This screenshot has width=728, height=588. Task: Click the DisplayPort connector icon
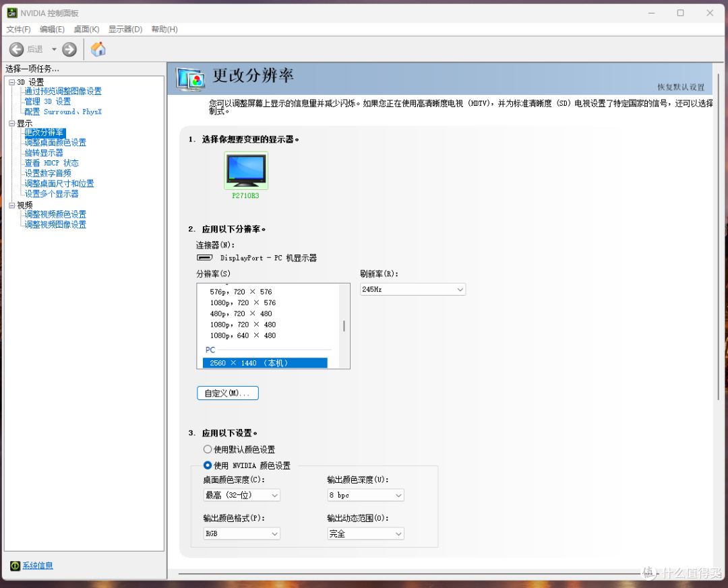(x=205, y=257)
